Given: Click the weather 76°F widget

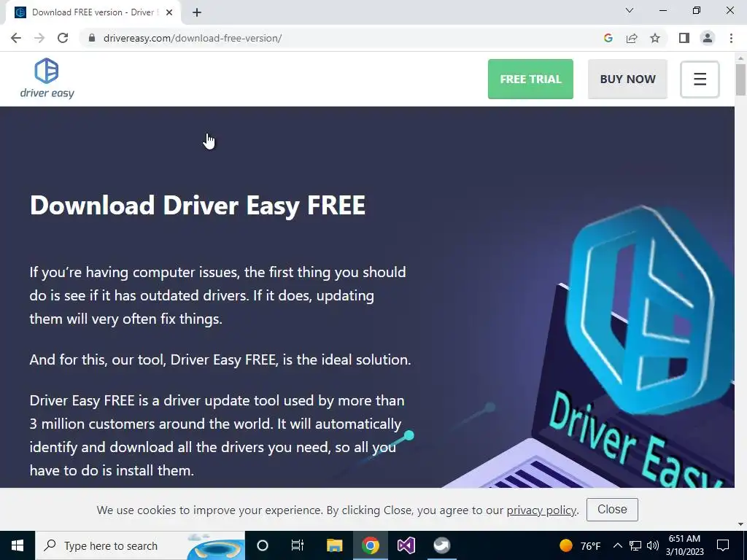Looking at the screenshot, I should coord(580,545).
